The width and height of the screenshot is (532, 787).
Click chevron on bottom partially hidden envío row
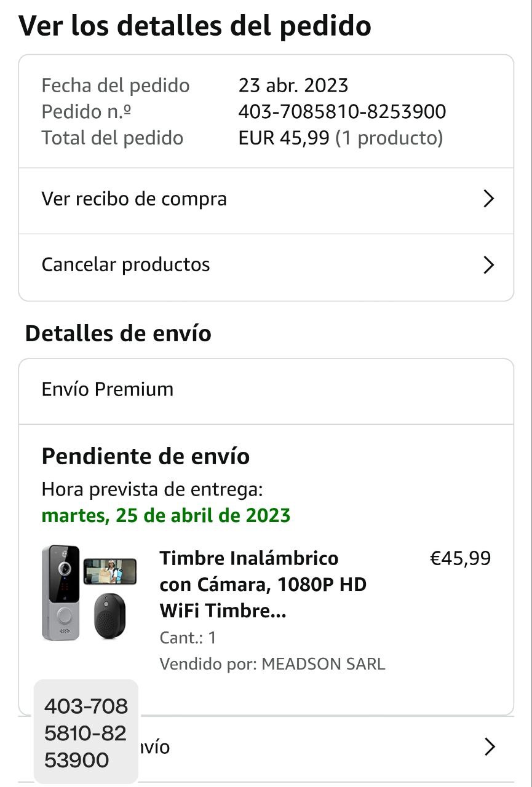click(489, 747)
